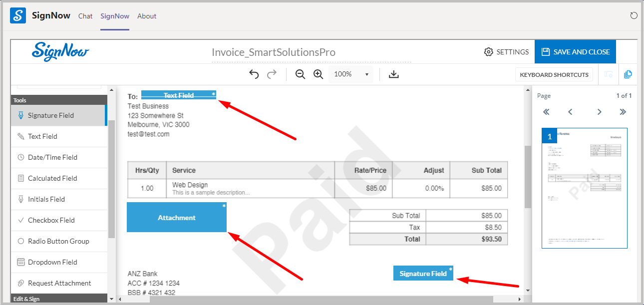644x305 pixels.
Task: Click the "Web Design" service cell
Action: (190, 185)
